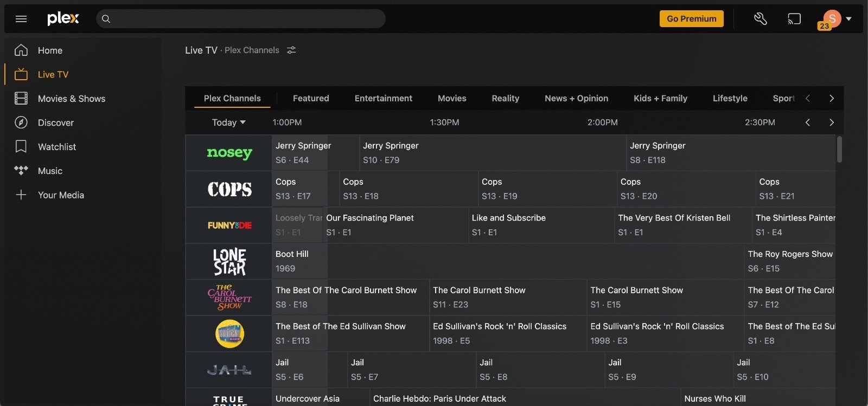Open Your Media in the sidebar
The image size is (868, 406).
click(61, 195)
